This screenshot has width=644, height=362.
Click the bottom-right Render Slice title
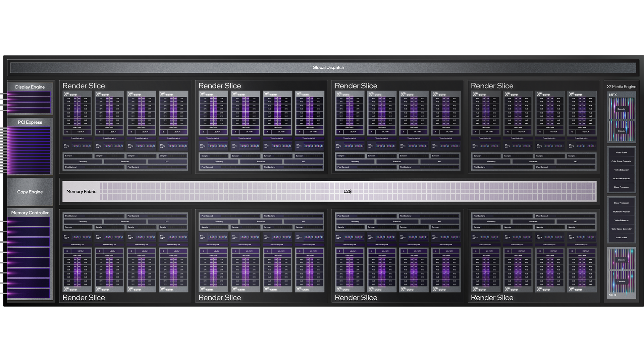492,297
